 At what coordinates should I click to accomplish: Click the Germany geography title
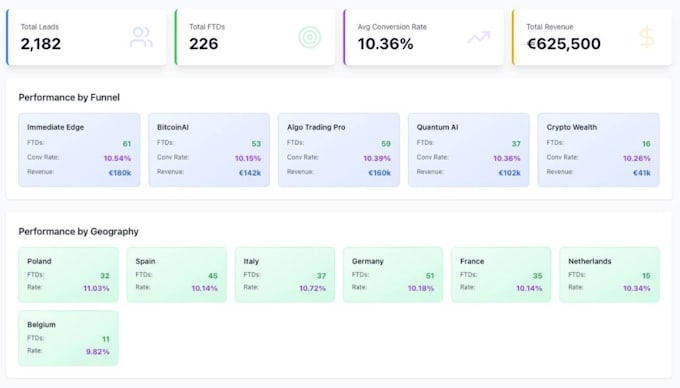coord(368,261)
